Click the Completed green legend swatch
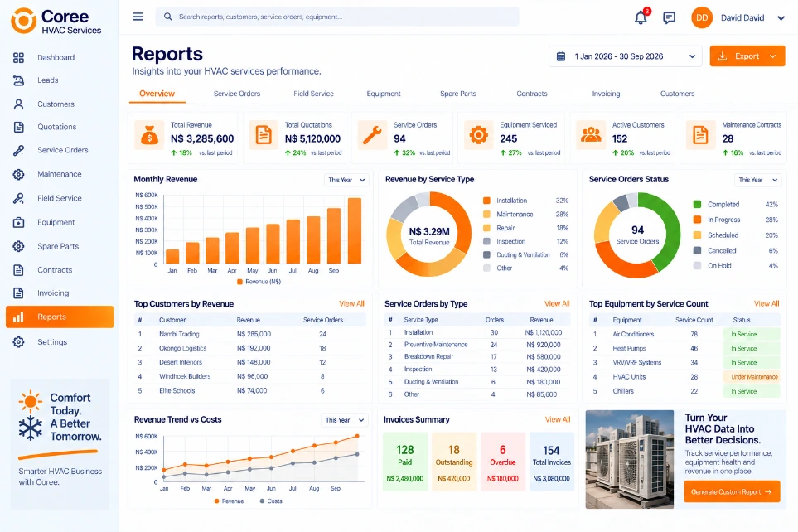The height and width of the screenshot is (532, 798). [x=697, y=204]
